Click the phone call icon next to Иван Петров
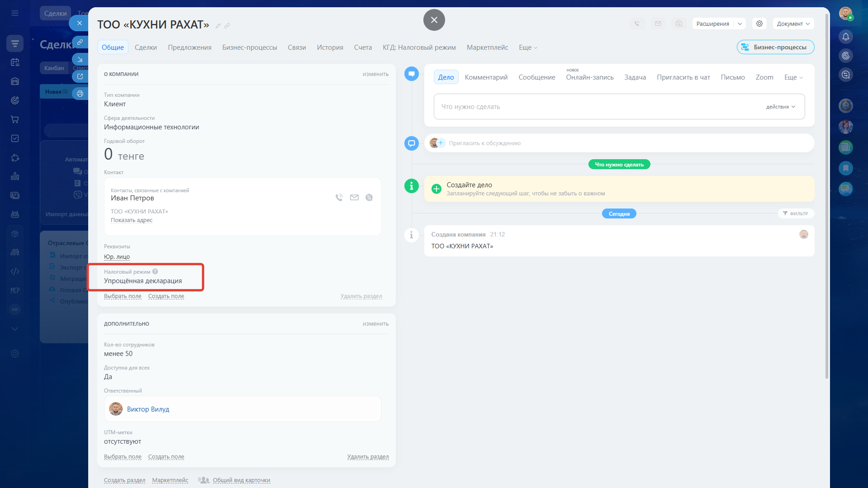The image size is (868, 488). tap(339, 198)
